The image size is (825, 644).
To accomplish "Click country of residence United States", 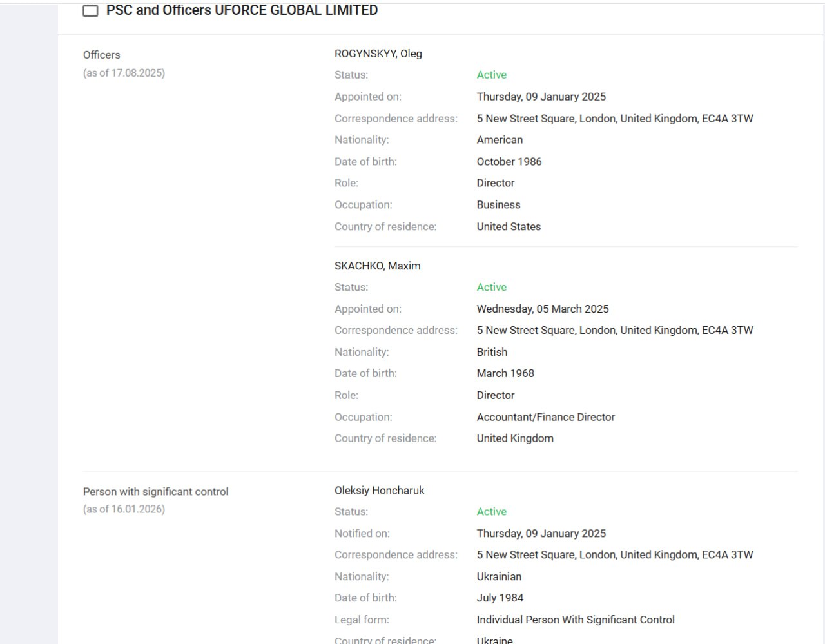I will [x=509, y=227].
